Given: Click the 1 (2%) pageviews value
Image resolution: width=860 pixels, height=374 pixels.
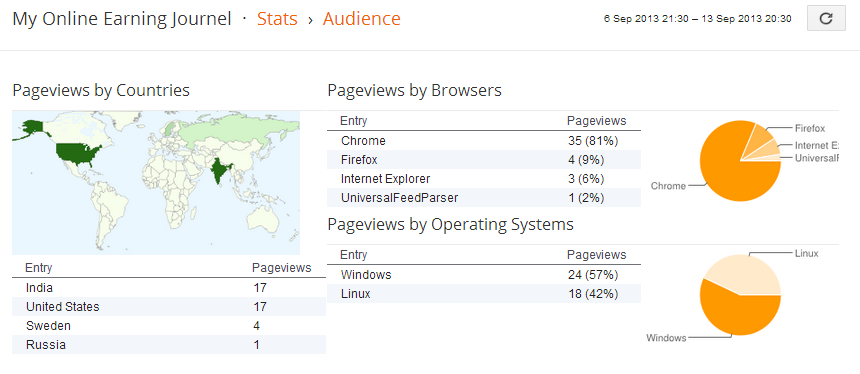Looking at the screenshot, I should pos(586,198).
